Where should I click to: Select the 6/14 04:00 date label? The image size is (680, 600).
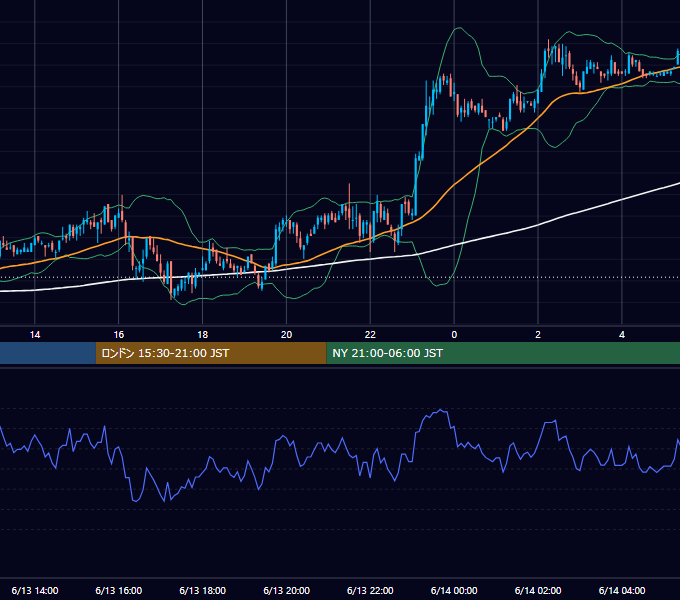622,590
